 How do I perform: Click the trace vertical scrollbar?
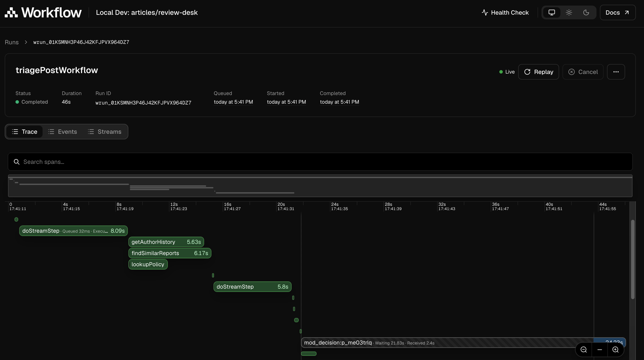point(632,259)
